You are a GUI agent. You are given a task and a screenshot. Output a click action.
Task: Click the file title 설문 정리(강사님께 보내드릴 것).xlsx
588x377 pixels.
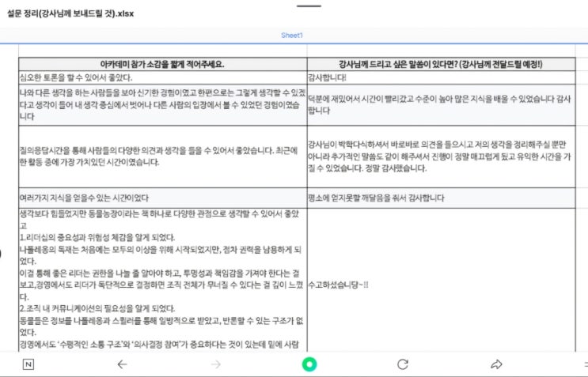70,13
